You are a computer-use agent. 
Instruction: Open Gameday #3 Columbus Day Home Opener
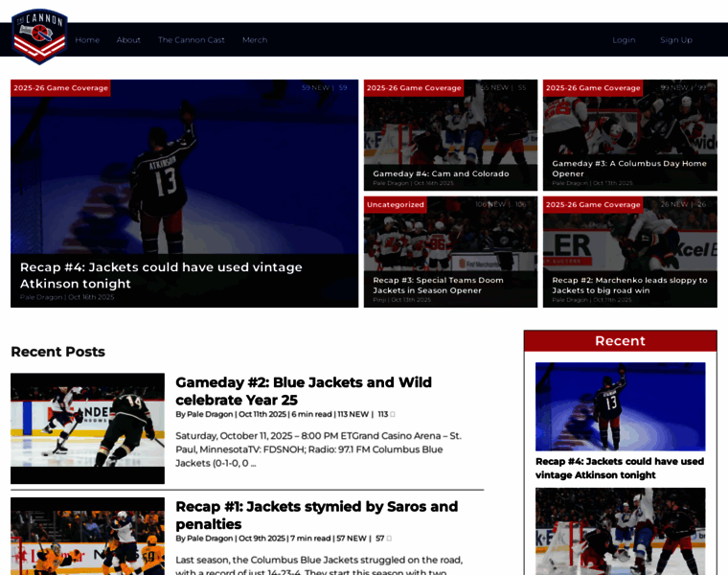(629, 168)
